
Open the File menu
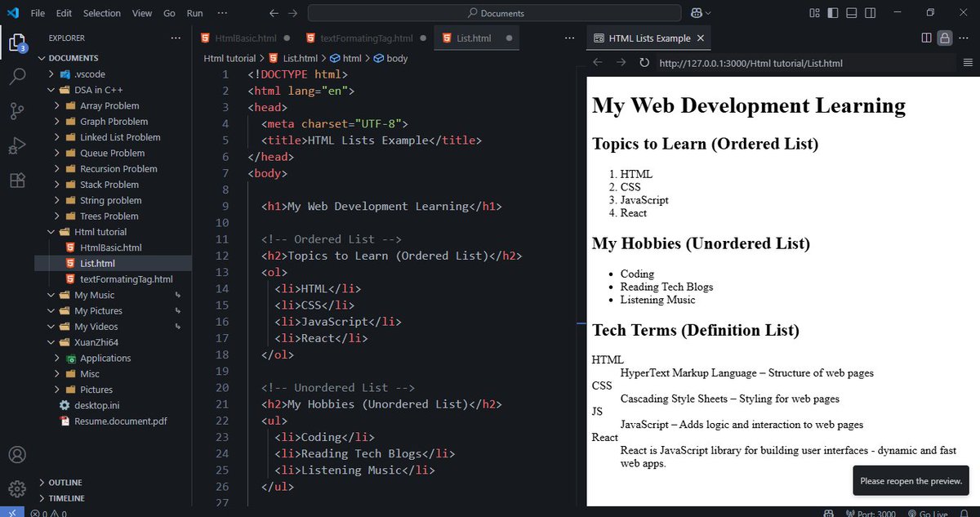(38, 13)
